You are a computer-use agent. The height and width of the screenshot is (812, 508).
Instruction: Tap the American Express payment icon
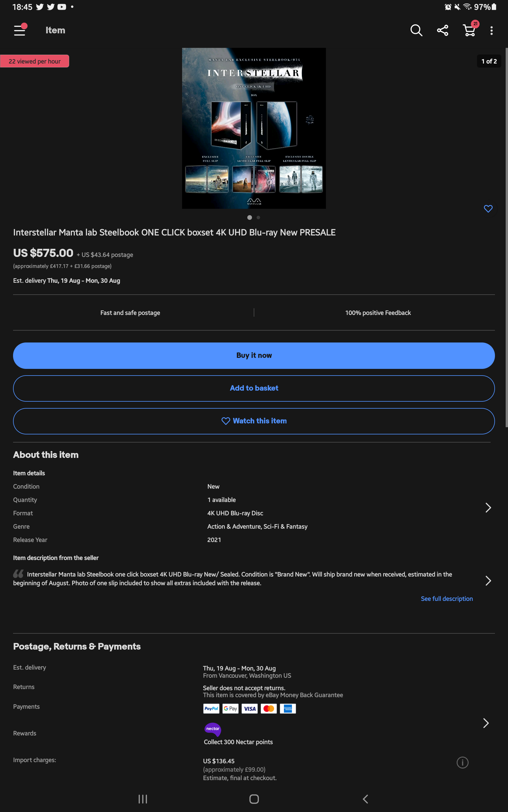(x=288, y=708)
